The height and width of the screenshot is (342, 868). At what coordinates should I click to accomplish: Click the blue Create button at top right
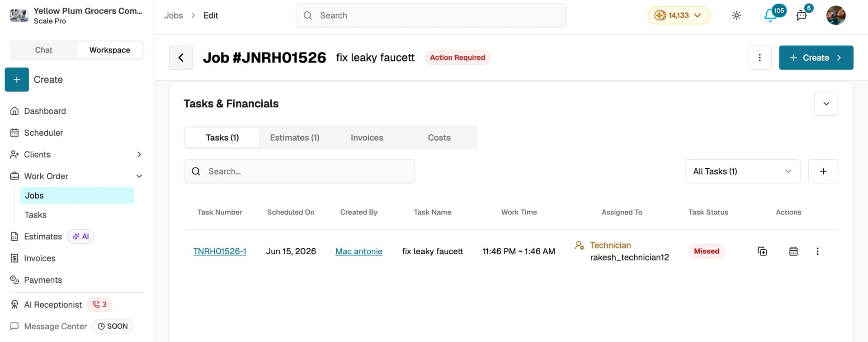[816, 57]
